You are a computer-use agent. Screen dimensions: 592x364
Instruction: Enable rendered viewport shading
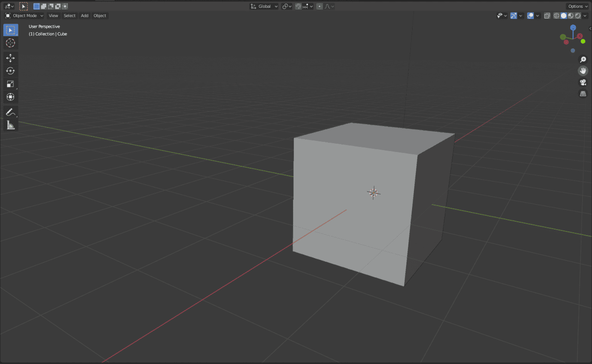coord(578,15)
